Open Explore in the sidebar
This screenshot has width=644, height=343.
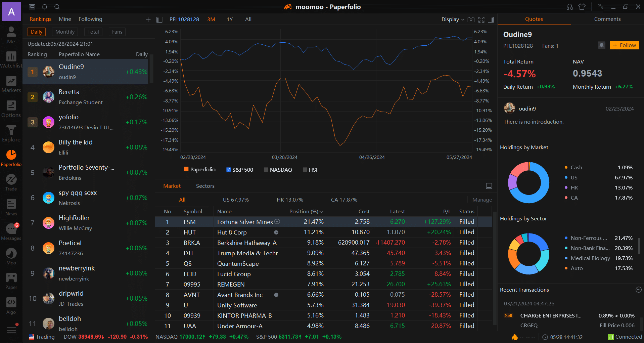coord(11,134)
